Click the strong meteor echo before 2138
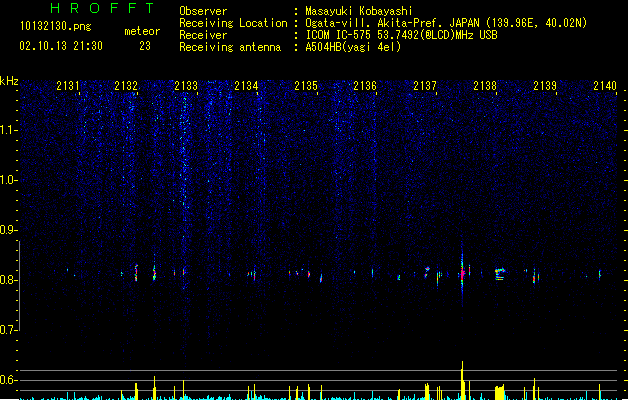This screenshot has height=400, width=629. point(462,272)
